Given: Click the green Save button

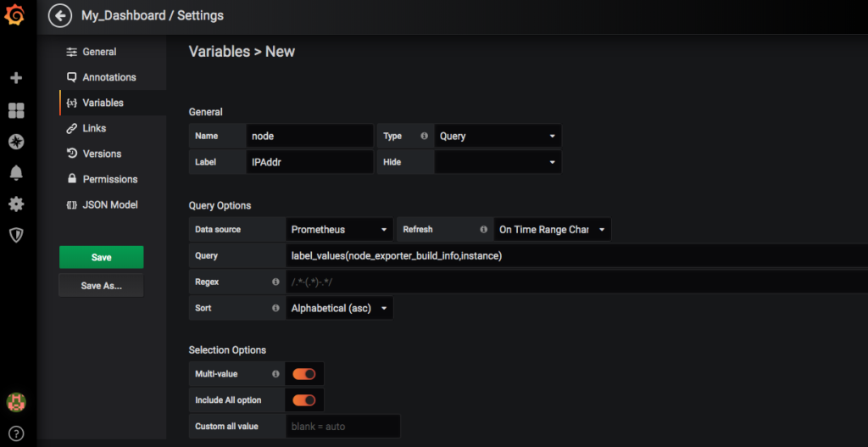Looking at the screenshot, I should (101, 257).
